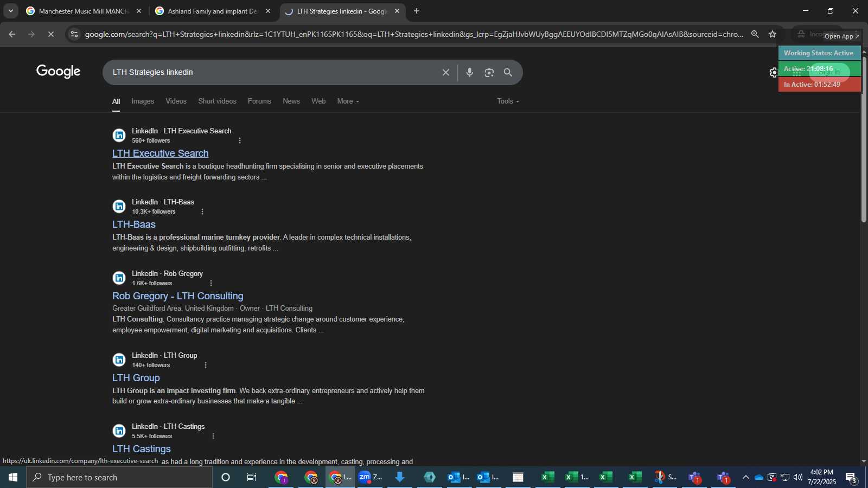Screen dimensions: 868x488
Task: Click LinkedIn favicon beside Rob Gregory result
Action: [119, 278]
